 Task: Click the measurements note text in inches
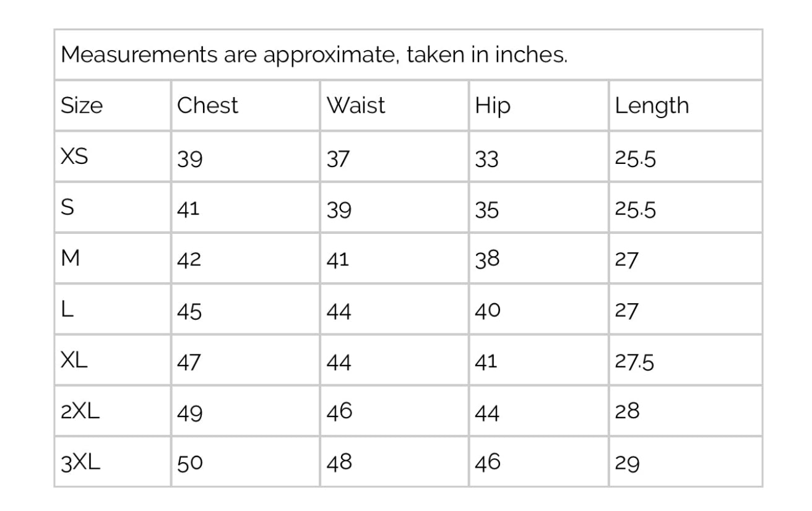(x=314, y=56)
